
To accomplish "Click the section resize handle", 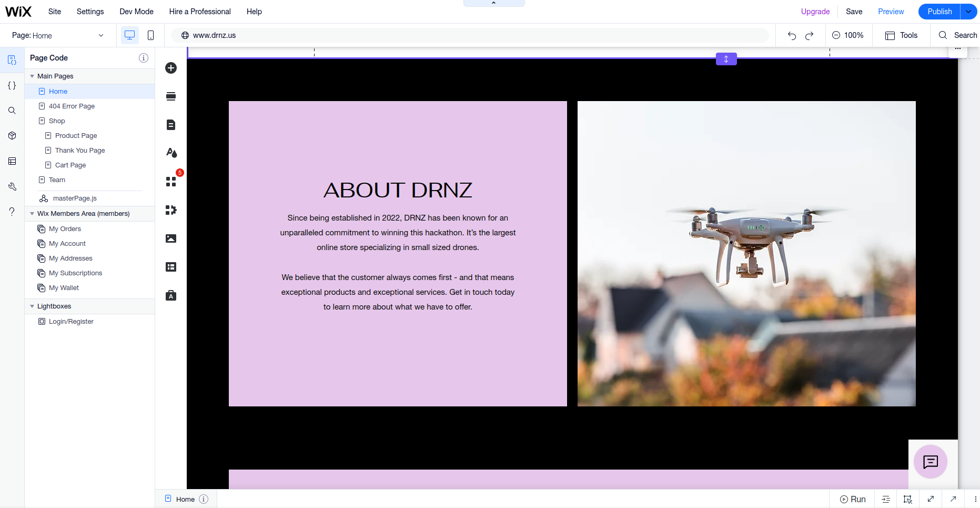I will tap(726, 59).
